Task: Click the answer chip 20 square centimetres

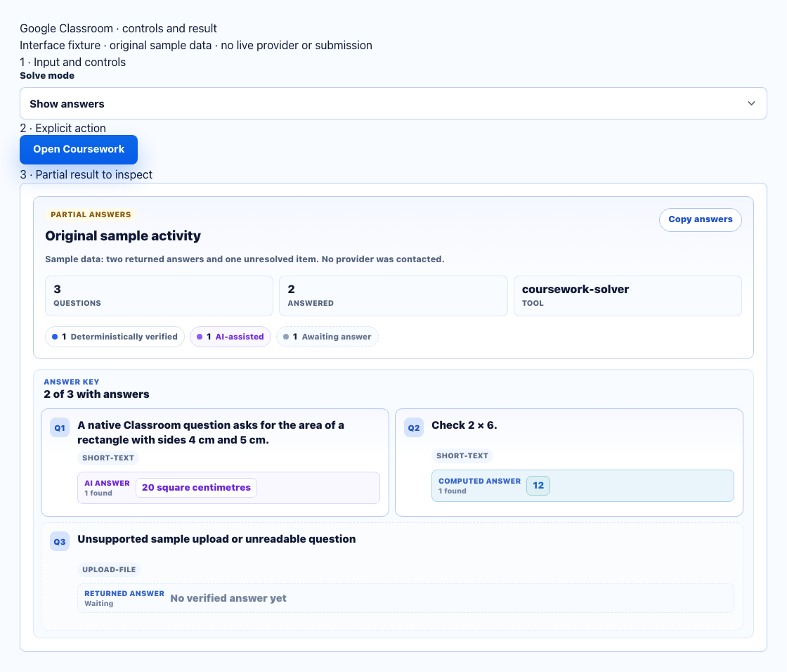Action: (196, 488)
